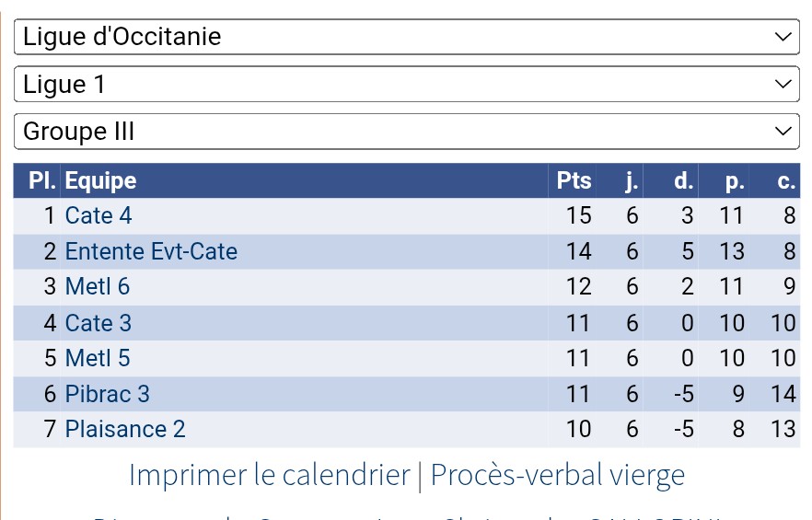
Task: Click the j. column header
Action: tap(632, 181)
